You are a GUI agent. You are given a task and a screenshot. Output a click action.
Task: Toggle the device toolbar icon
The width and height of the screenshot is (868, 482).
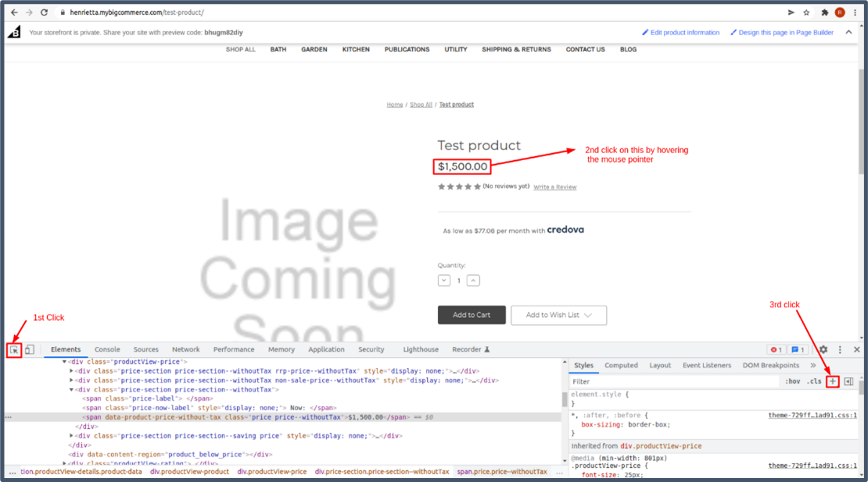pyautogui.click(x=29, y=350)
